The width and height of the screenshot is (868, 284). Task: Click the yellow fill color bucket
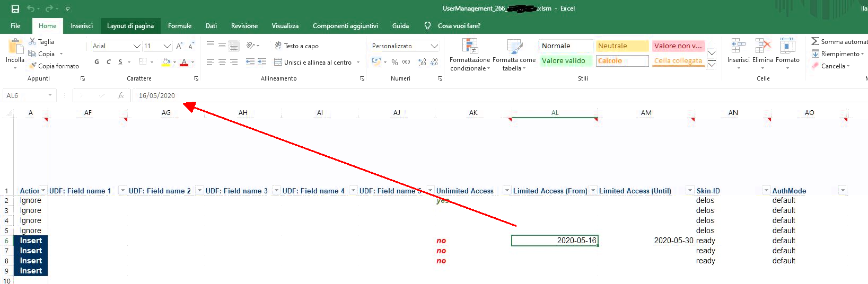[x=166, y=62]
